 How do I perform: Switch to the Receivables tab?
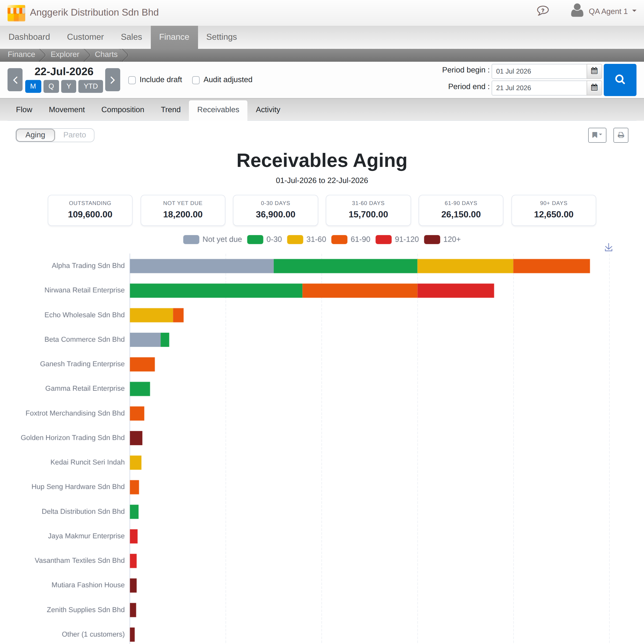tap(218, 110)
